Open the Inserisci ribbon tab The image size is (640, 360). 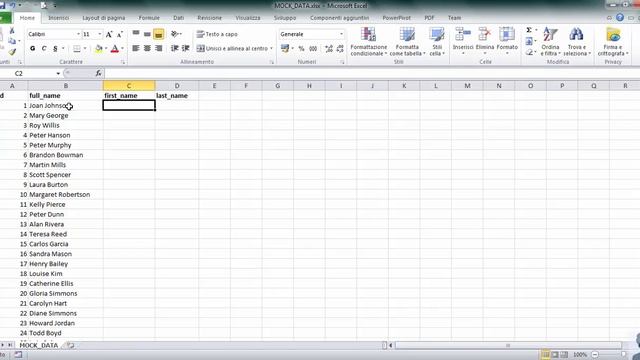click(x=59, y=18)
